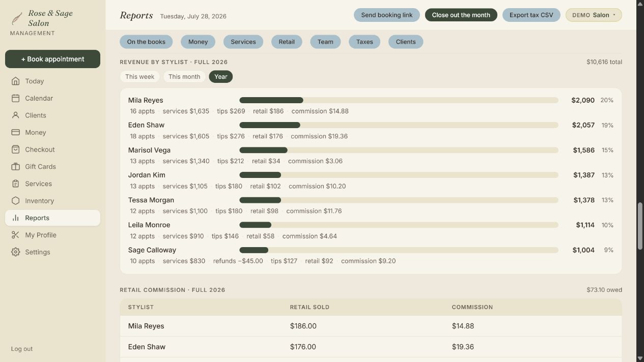
Task: Jump to the Taxes reports section
Action: (x=365, y=42)
